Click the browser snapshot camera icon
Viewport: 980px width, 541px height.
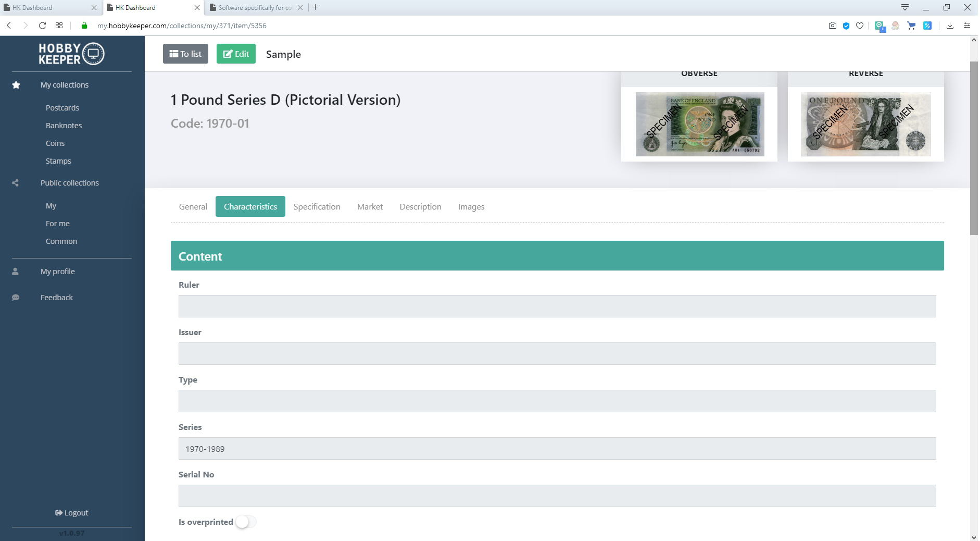(x=832, y=26)
